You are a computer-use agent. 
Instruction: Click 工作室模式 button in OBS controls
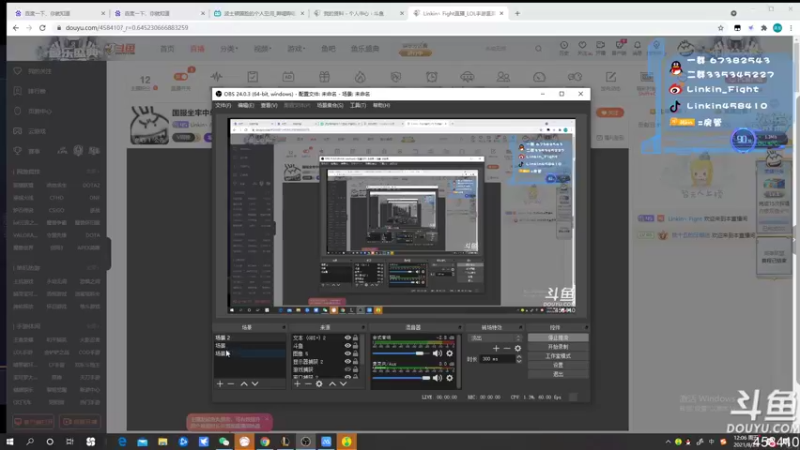click(558, 356)
